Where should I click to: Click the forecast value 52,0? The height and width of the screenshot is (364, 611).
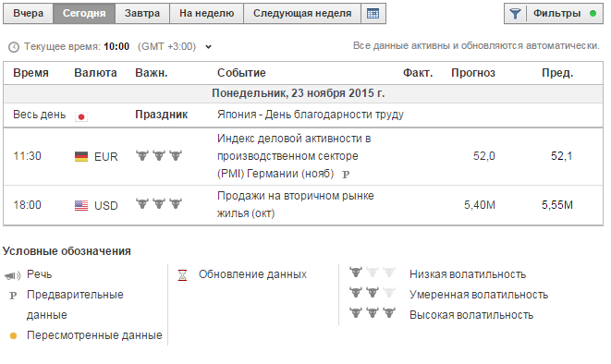[x=484, y=156]
